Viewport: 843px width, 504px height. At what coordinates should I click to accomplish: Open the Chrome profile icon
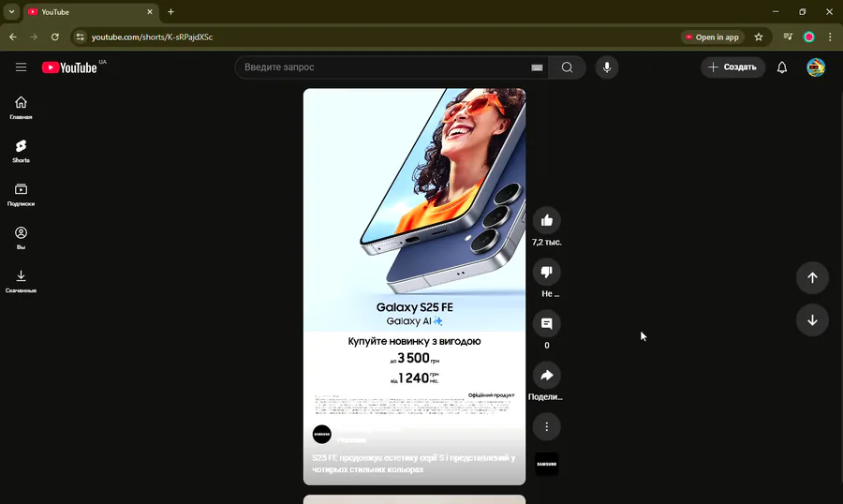click(808, 37)
